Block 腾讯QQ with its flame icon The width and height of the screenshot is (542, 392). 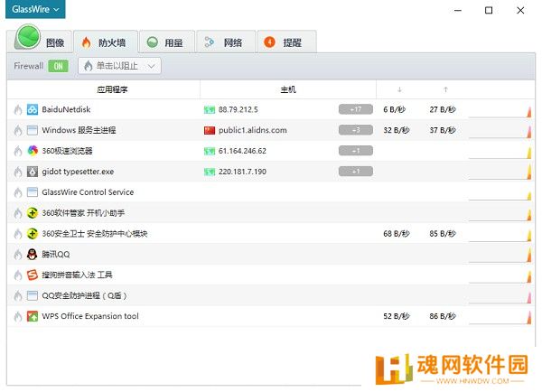click(18, 255)
